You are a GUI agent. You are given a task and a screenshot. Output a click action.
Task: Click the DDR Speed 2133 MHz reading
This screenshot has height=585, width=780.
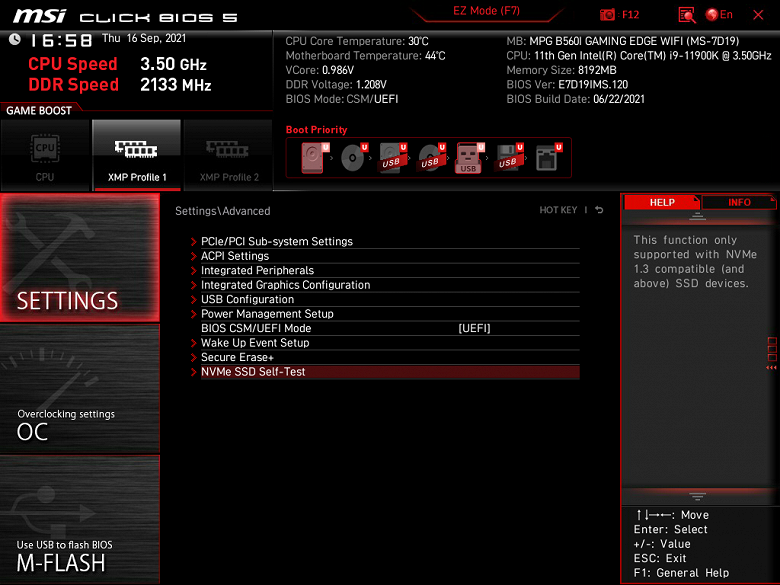tap(120, 85)
